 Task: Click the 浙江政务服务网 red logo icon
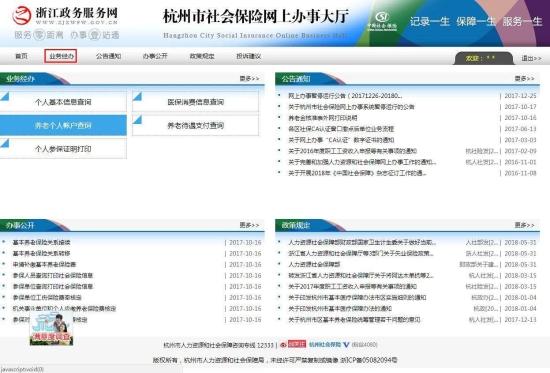coord(21,15)
